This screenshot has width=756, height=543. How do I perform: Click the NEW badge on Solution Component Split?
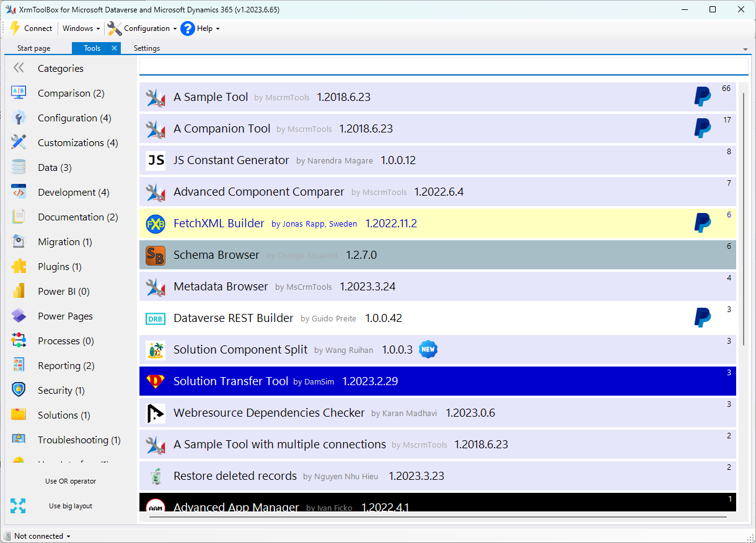(428, 349)
